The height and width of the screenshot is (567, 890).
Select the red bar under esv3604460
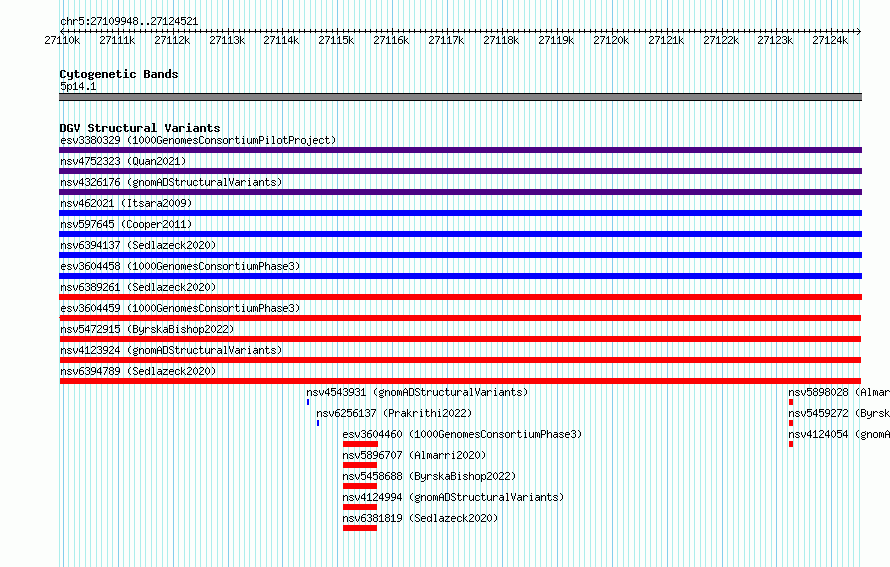coord(360,444)
